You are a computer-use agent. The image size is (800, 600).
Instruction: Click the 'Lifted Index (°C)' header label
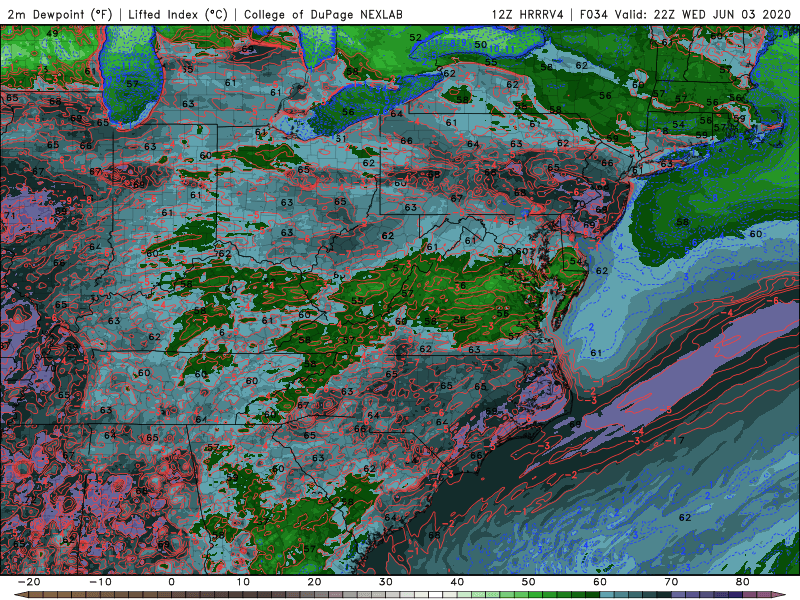(x=178, y=15)
